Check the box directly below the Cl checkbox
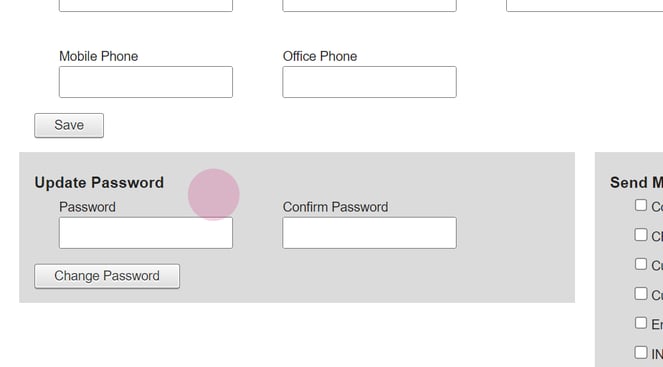 641,264
